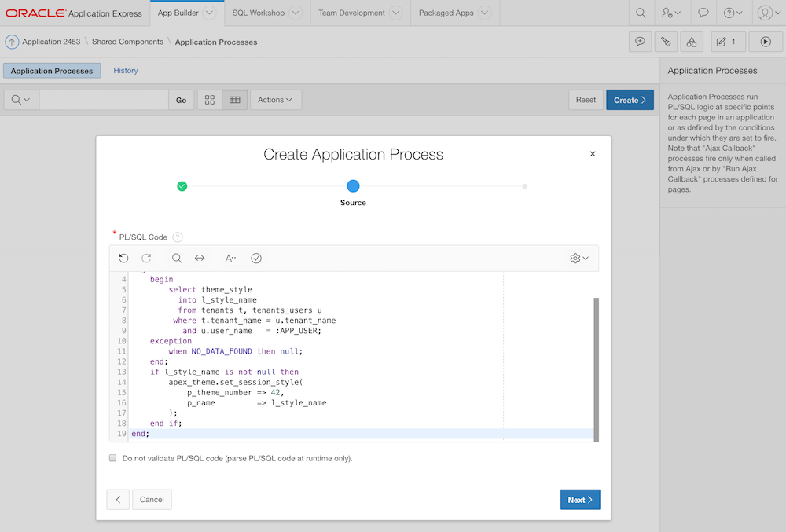Validate the PL/SQL code with the checkmark icon
This screenshot has height=532, width=786.
256,258
